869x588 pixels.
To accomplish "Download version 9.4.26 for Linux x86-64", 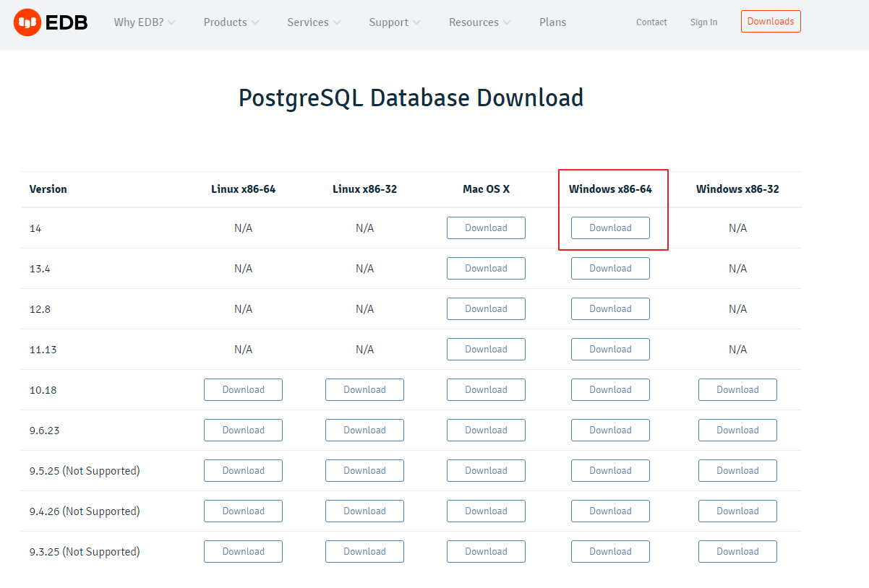I will pos(243,511).
